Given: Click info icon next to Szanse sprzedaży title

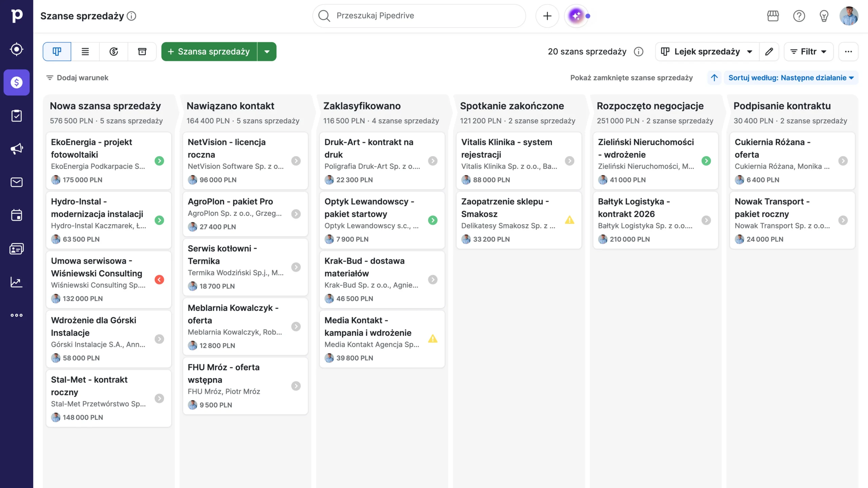Looking at the screenshot, I should point(132,16).
